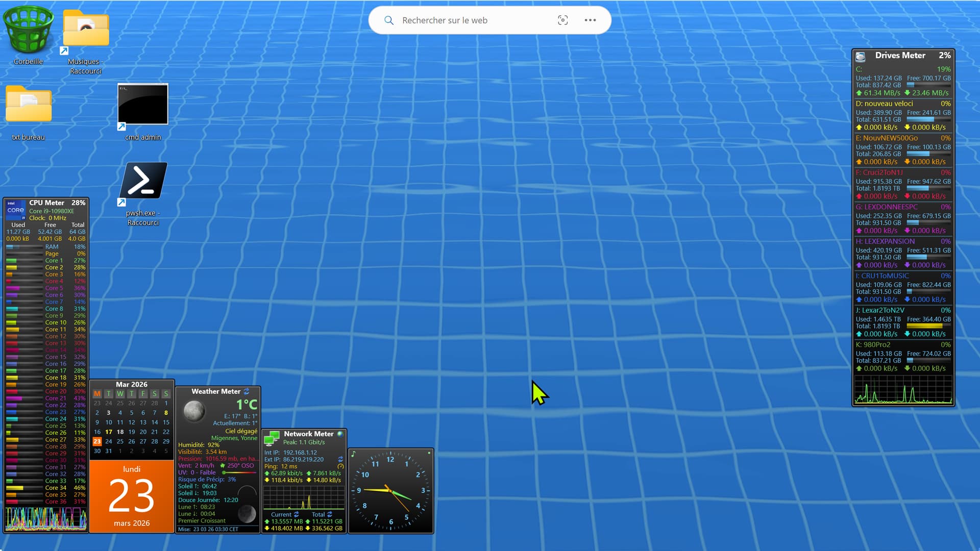Open the txt bureau folder

28,105
